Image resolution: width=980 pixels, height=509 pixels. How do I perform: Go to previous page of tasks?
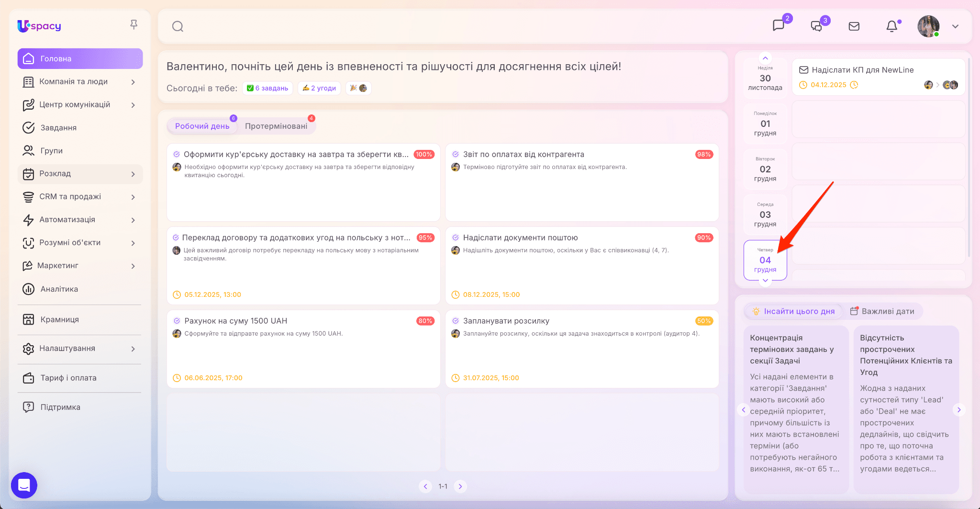pyautogui.click(x=425, y=486)
